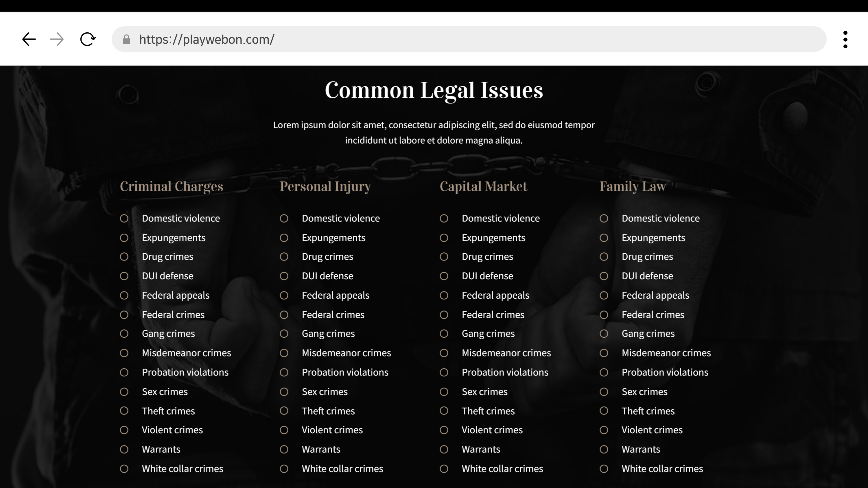Open Domestic violence under Criminal Charges

[x=180, y=219]
